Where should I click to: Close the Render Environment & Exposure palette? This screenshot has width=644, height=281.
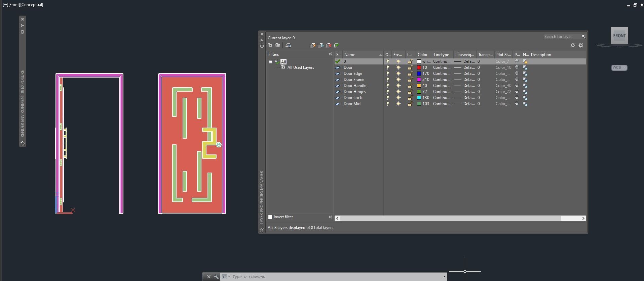tap(23, 19)
